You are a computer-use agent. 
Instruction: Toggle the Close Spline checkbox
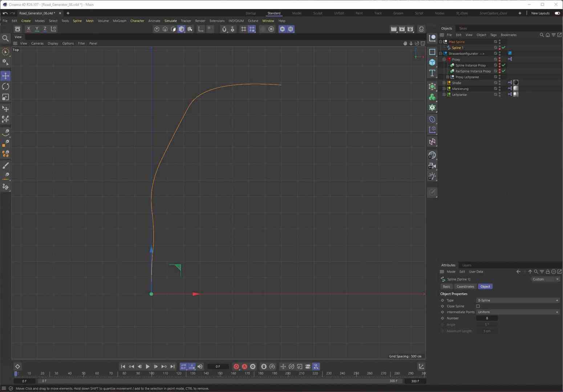pyautogui.click(x=478, y=306)
